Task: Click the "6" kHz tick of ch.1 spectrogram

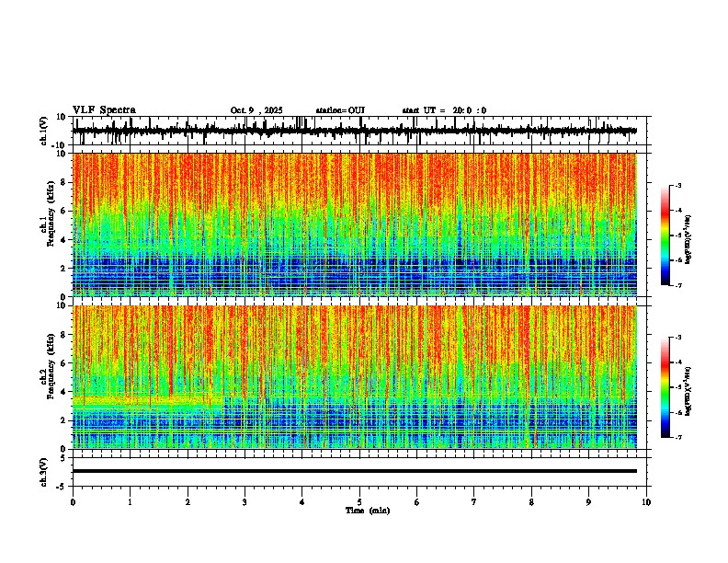Action: tap(64, 211)
